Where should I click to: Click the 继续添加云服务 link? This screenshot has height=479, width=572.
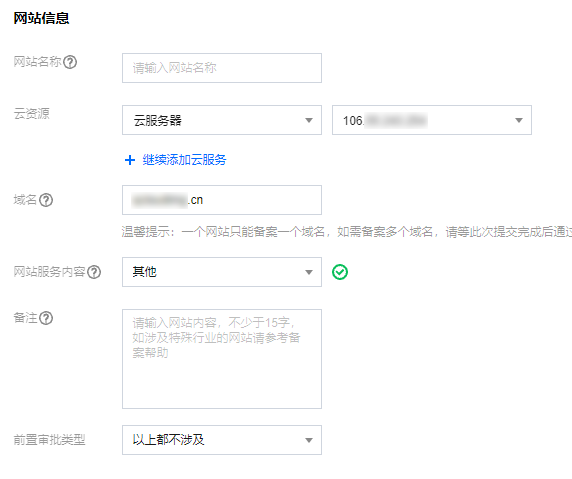pyautogui.click(x=184, y=160)
